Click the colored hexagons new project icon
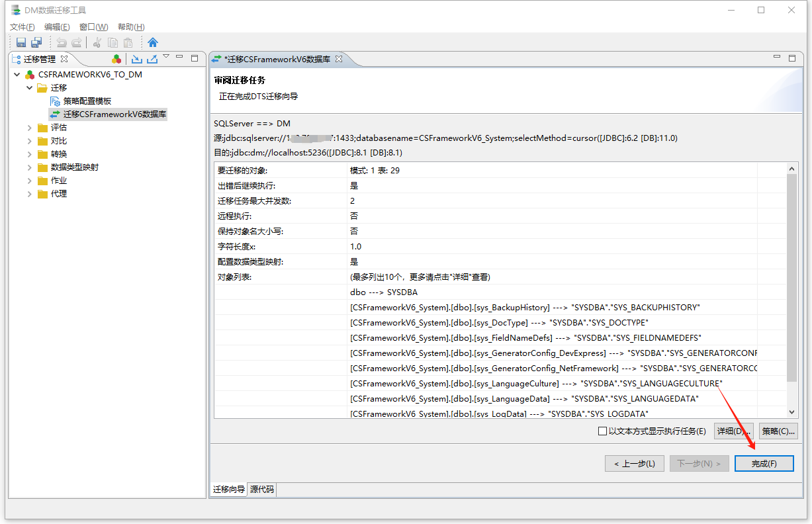Screen dimensions: 812x524 tap(116, 59)
